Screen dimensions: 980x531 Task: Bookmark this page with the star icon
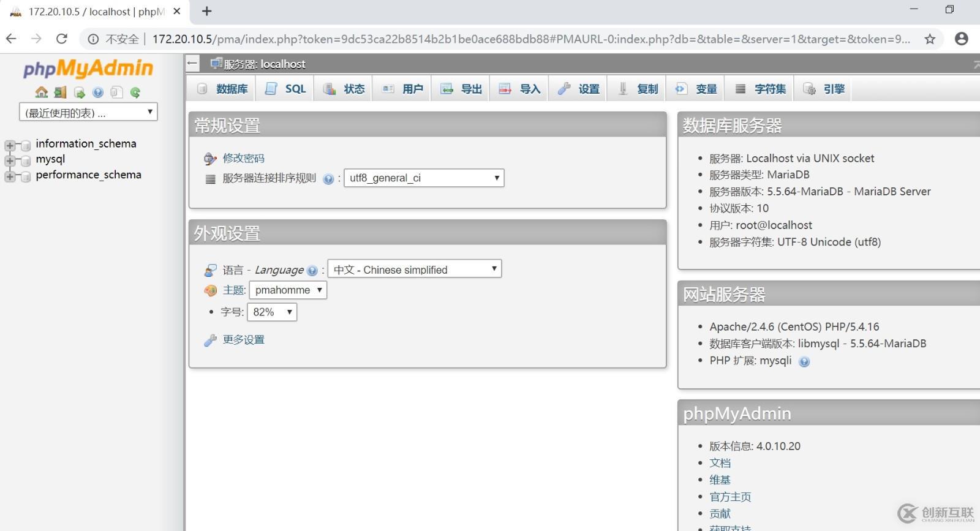(930, 39)
